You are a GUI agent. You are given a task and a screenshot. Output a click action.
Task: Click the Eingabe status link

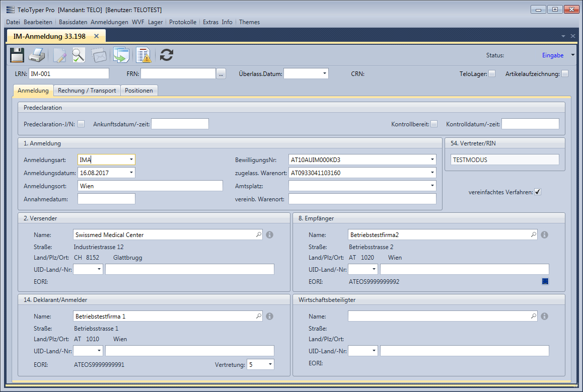[x=552, y=55]
